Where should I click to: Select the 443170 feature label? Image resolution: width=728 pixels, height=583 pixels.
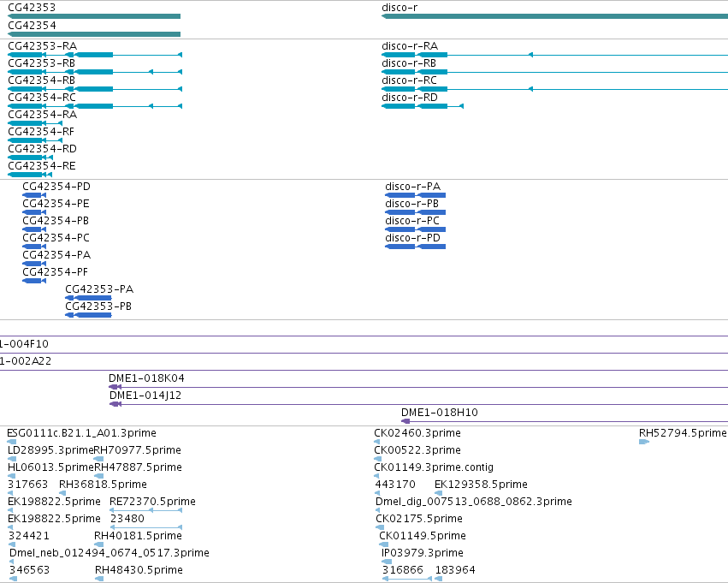395,485
